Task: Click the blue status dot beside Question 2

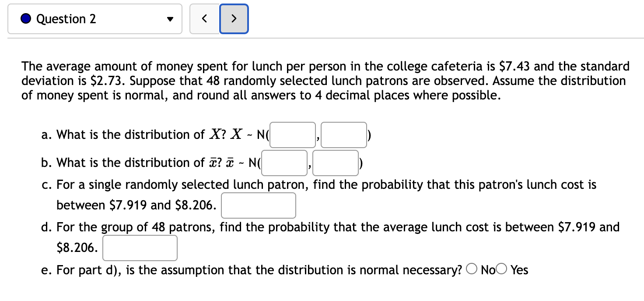Action: click(26, 18)
